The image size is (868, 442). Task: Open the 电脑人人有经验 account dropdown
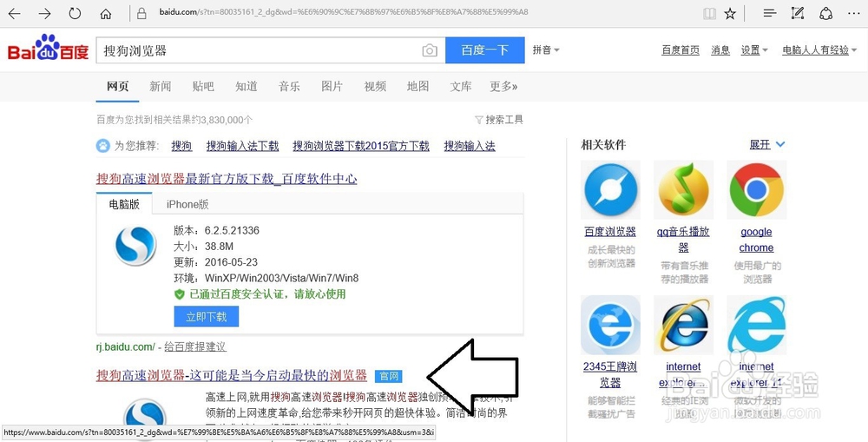820,49
